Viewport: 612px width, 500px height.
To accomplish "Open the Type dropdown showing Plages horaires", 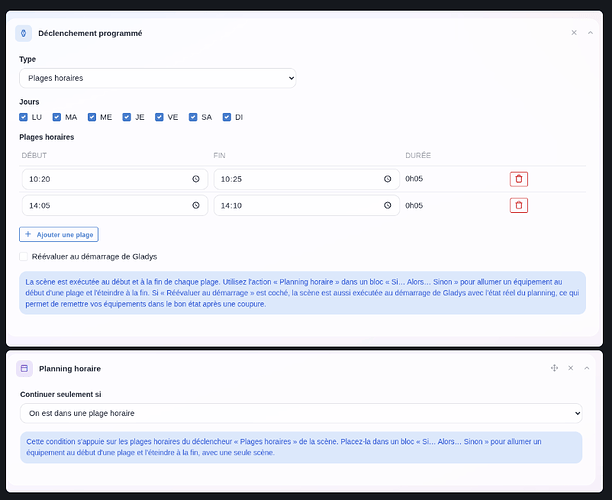I will tap(158, 78).
